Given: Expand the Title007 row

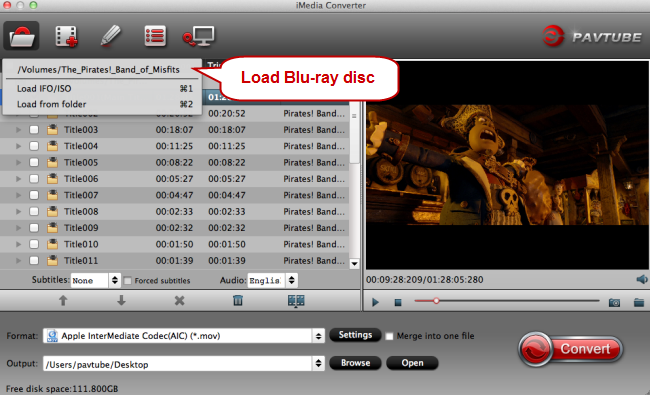Looking at the screenshot, I should [18, 195].
